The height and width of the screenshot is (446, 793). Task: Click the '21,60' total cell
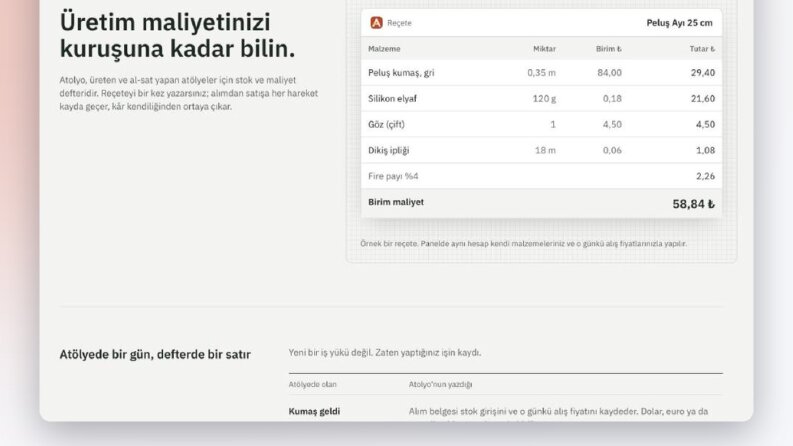(703, 99)
